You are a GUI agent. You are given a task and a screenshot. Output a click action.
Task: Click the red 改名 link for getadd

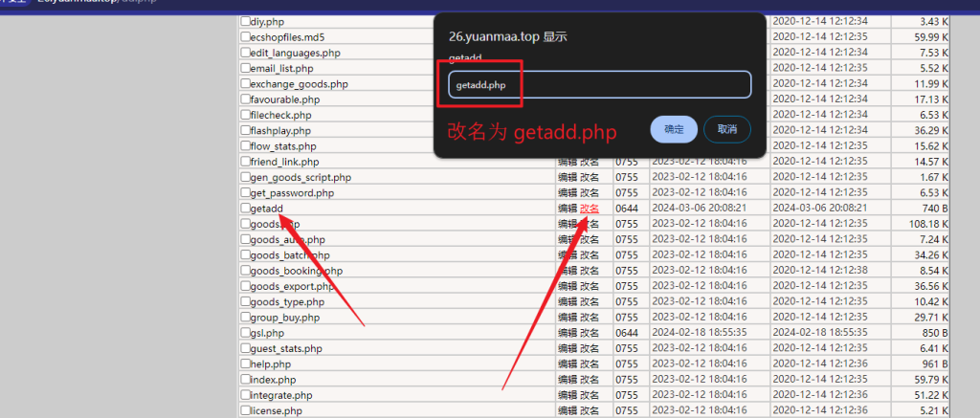[590, 209]
